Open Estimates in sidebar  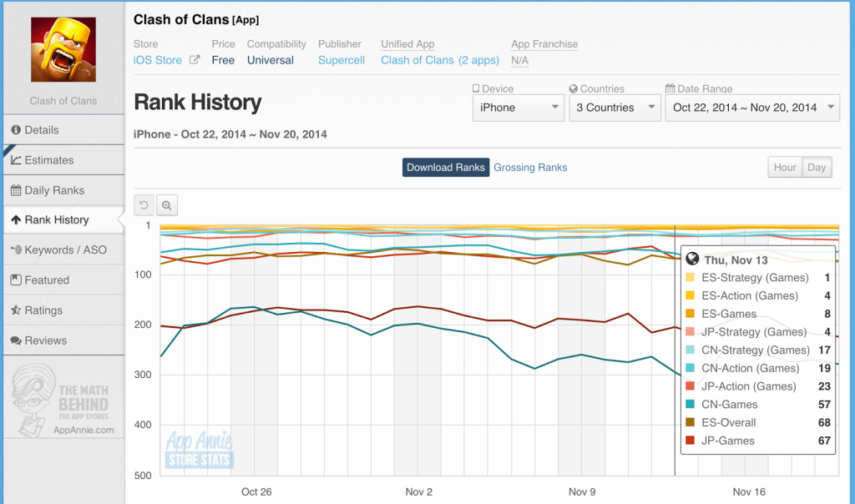(63, 160)
